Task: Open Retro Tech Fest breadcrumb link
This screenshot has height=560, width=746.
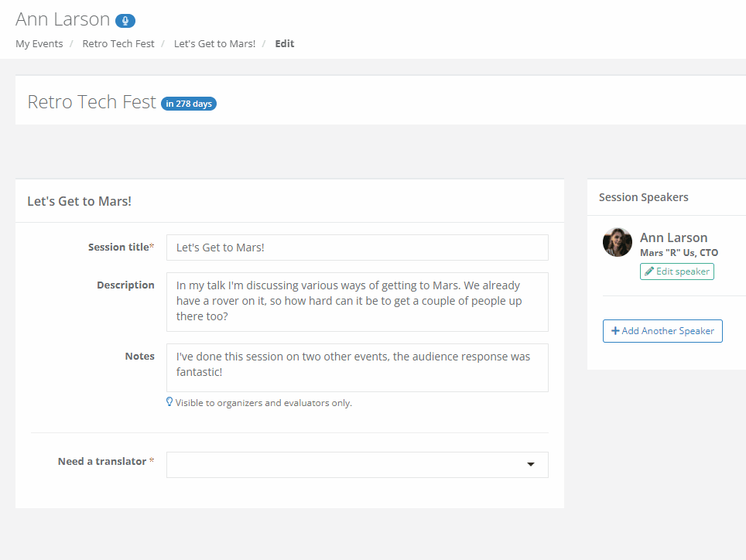Action: tap(118, 44)
